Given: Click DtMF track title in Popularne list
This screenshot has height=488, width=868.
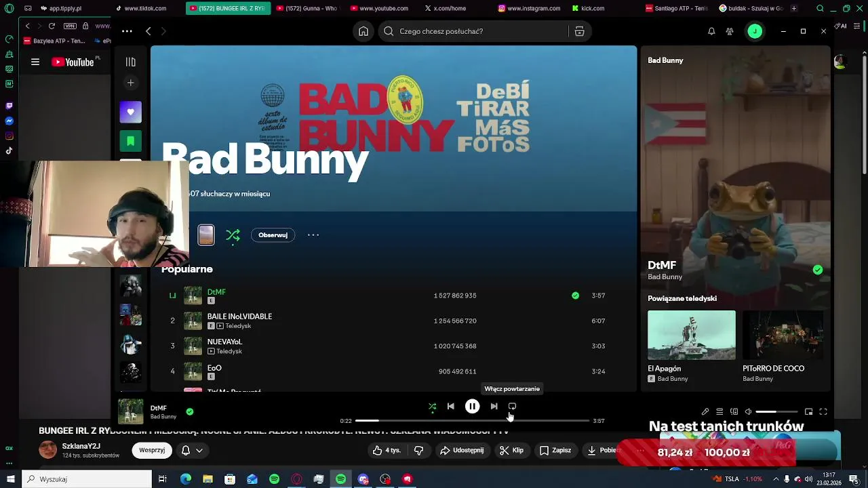Looking at the screenshot, I should [216, 292].
